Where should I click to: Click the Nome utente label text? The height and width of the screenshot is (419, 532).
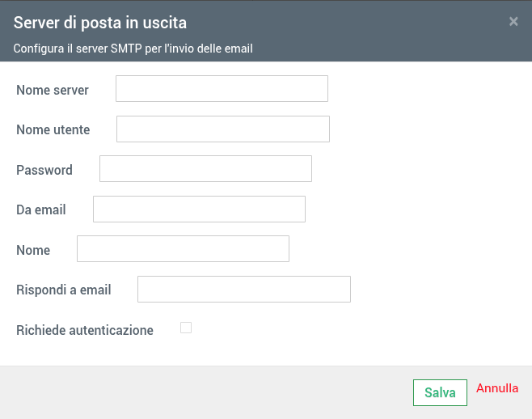53,129
